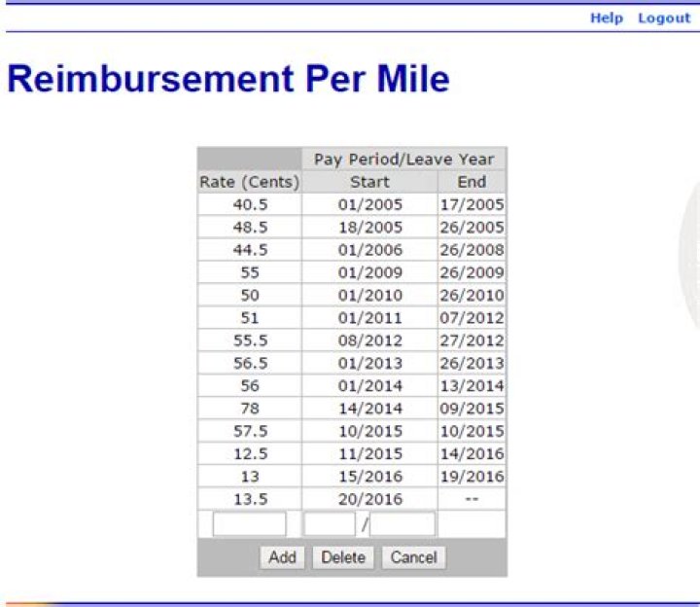Select the 51 rate row
This screenshot has height=607, width=700.
pyautogui.click(x=249, y=318)
